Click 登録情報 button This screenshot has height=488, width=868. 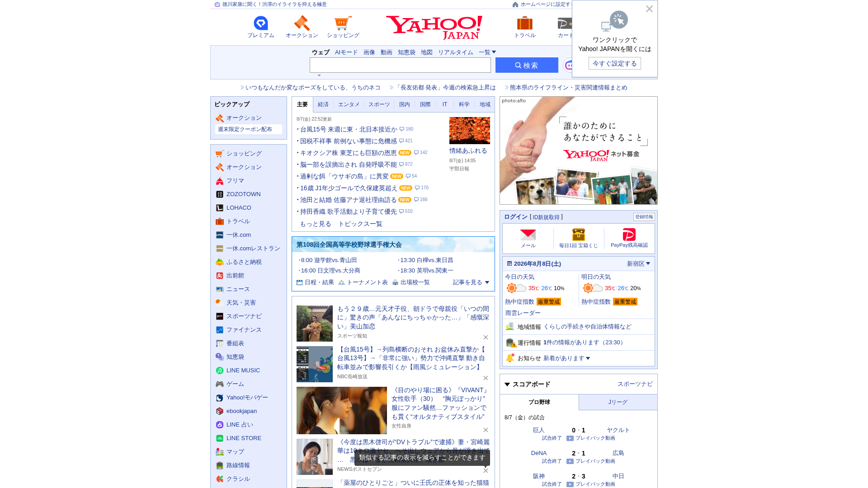pyautogui.click(x=644, y=217)
